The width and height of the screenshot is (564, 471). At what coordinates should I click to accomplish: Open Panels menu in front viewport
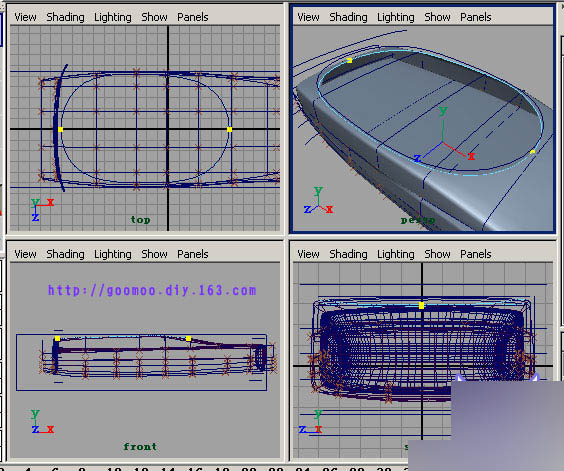click(x=193, y=254)
